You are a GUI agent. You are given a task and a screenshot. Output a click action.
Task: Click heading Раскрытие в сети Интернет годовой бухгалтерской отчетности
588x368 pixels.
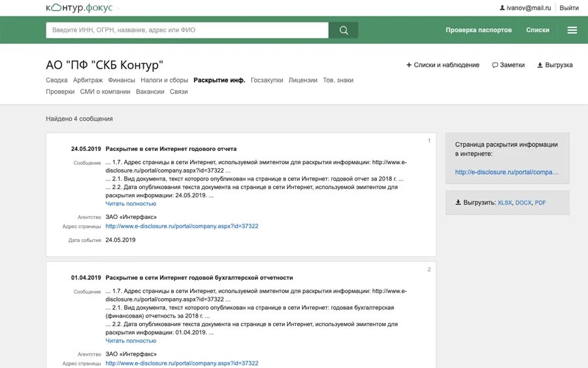point(199,278)
